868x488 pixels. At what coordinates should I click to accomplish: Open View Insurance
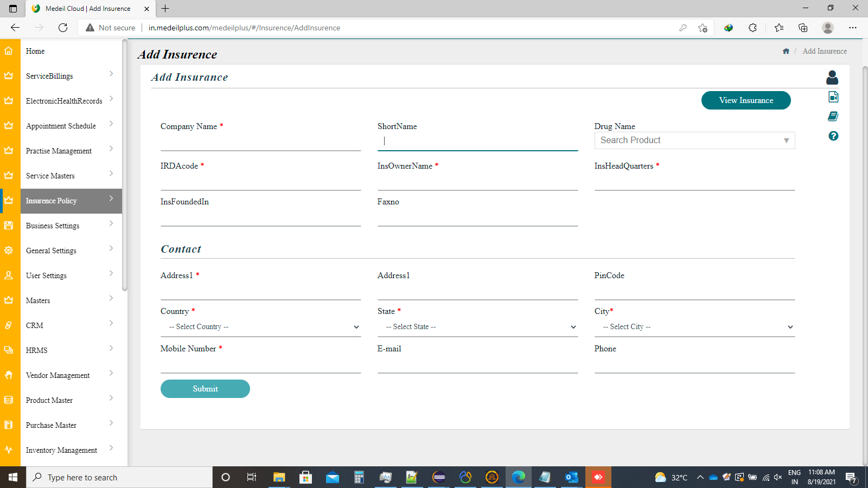click(x=745, y=100)
